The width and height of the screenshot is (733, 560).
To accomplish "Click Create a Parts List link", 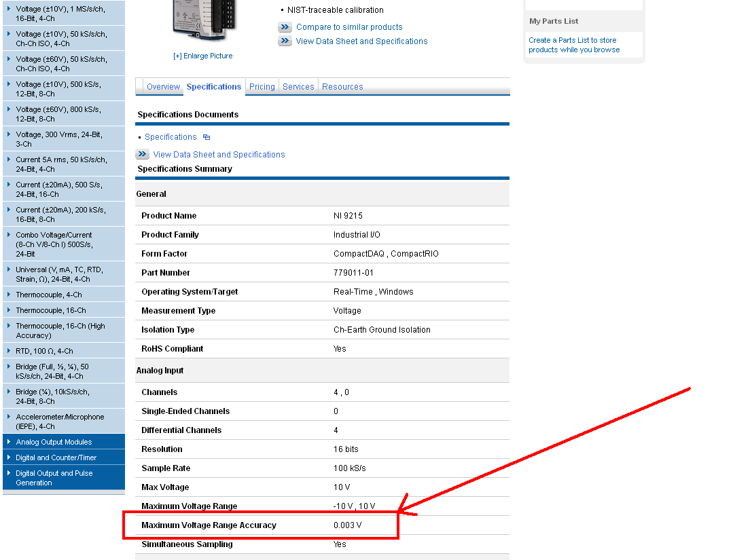I will click(x=574, y=45).
